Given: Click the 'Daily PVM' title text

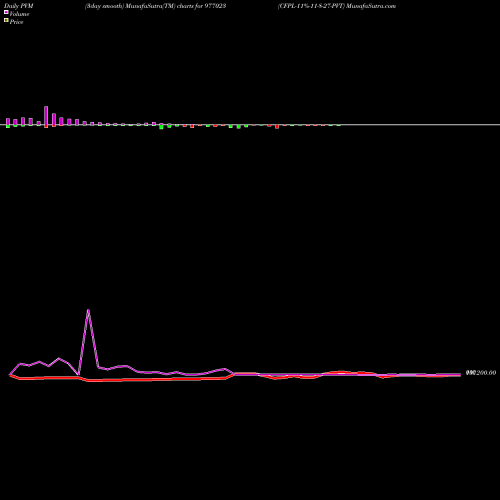Looking at the screenshot, I should pos(19,6).
